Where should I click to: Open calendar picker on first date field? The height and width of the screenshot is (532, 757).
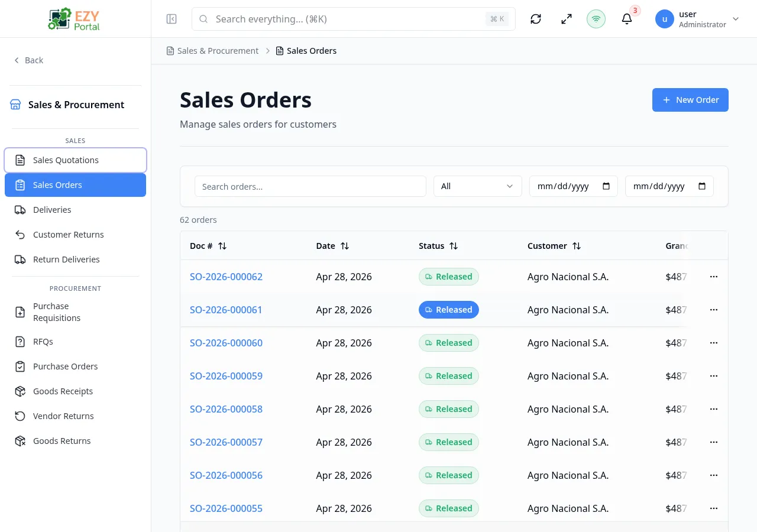click(606, 186)
